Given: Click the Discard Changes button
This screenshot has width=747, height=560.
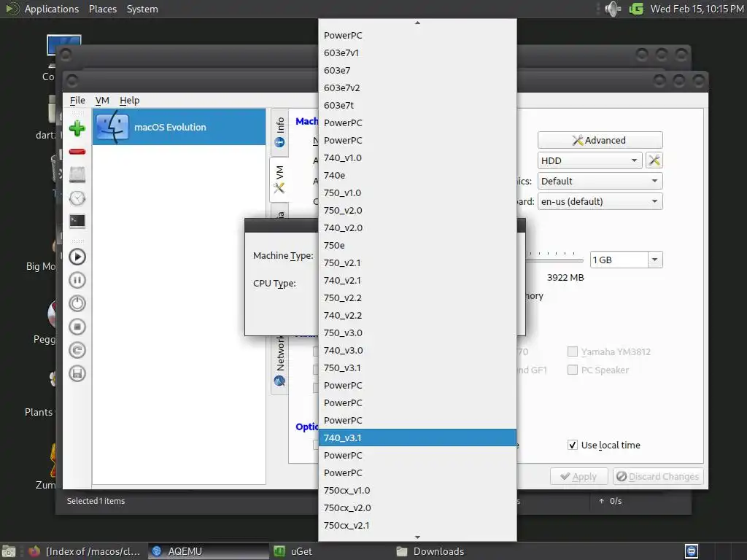Looking at the screenshot, I should [658, 476].
